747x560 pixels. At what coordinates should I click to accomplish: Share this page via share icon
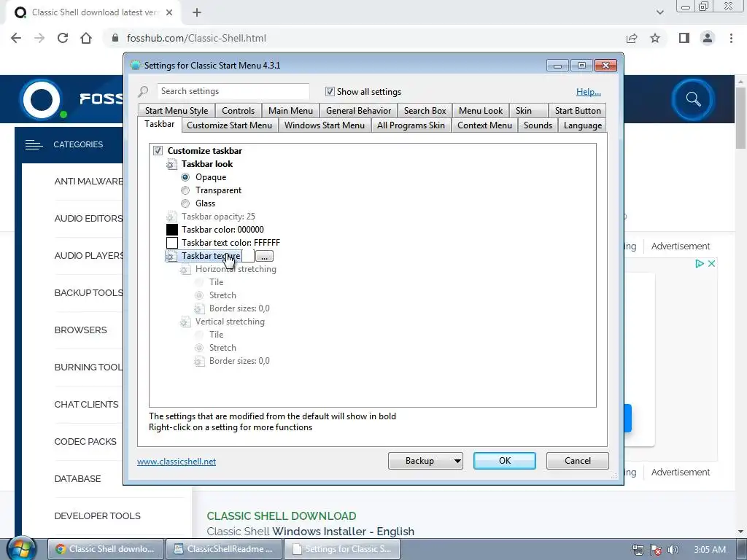click(632, 38)
